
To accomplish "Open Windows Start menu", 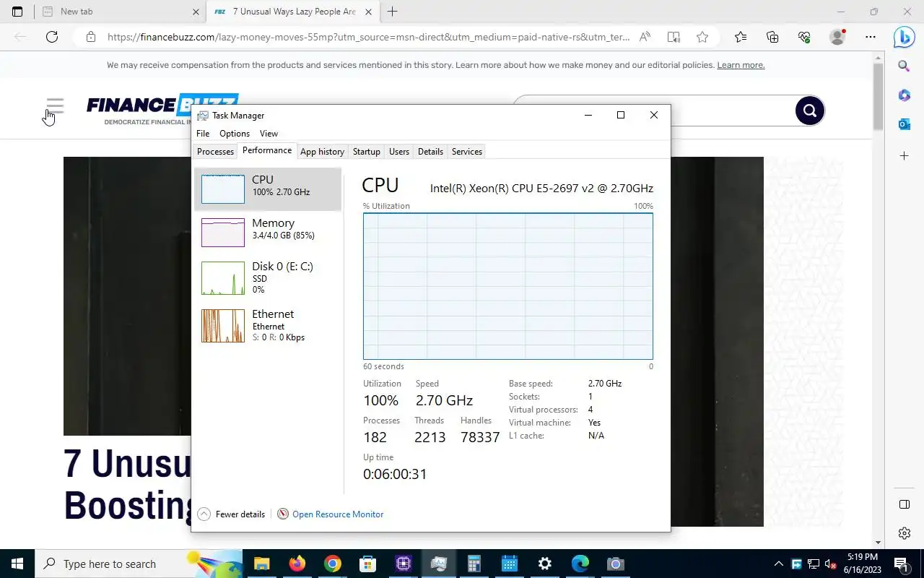I will pyautogui.click(x=17, y=564).
